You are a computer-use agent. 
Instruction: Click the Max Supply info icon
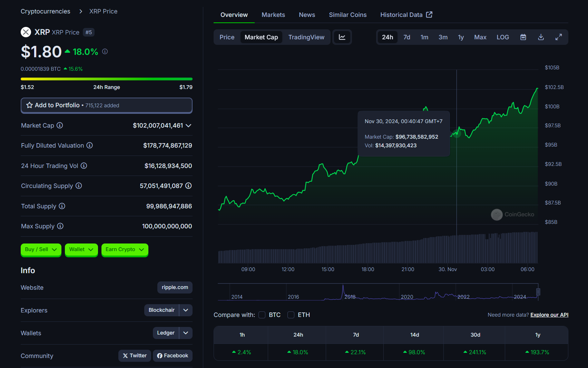60,226
